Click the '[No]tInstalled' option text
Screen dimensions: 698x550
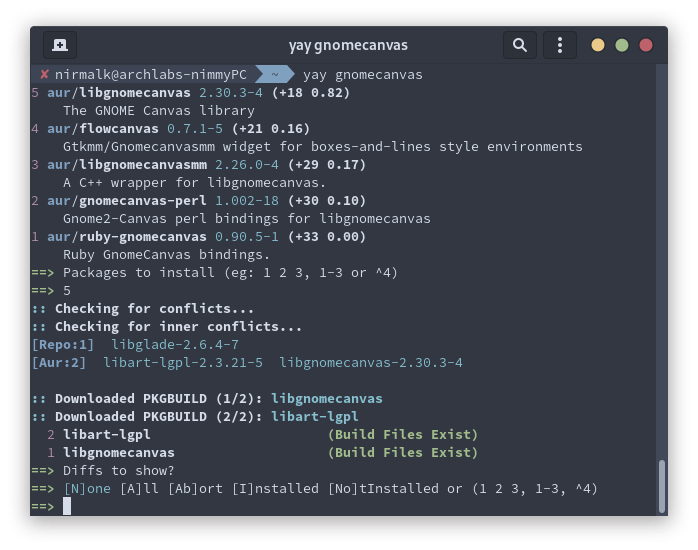point(383,489)
